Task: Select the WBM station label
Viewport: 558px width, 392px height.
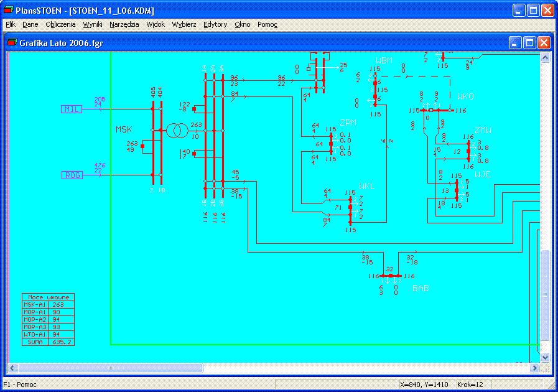Action: pos(384,60)
